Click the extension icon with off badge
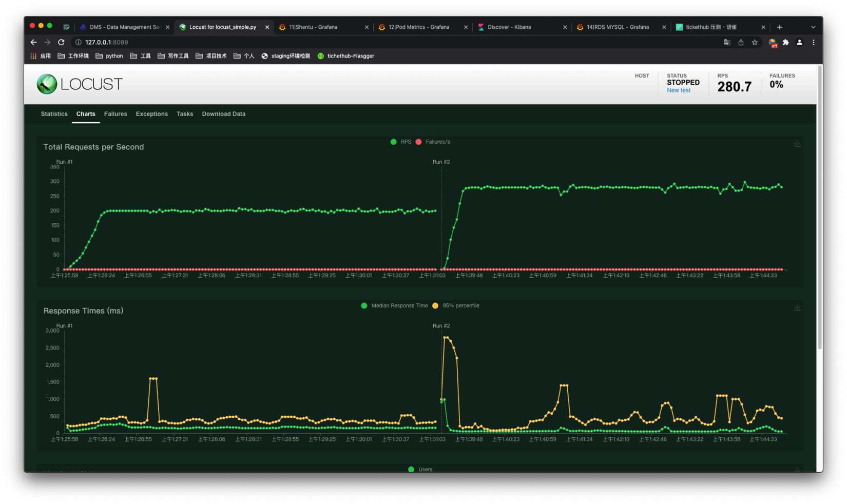The height and width of the screenshot is (504, 847). (x=773, y=43)
